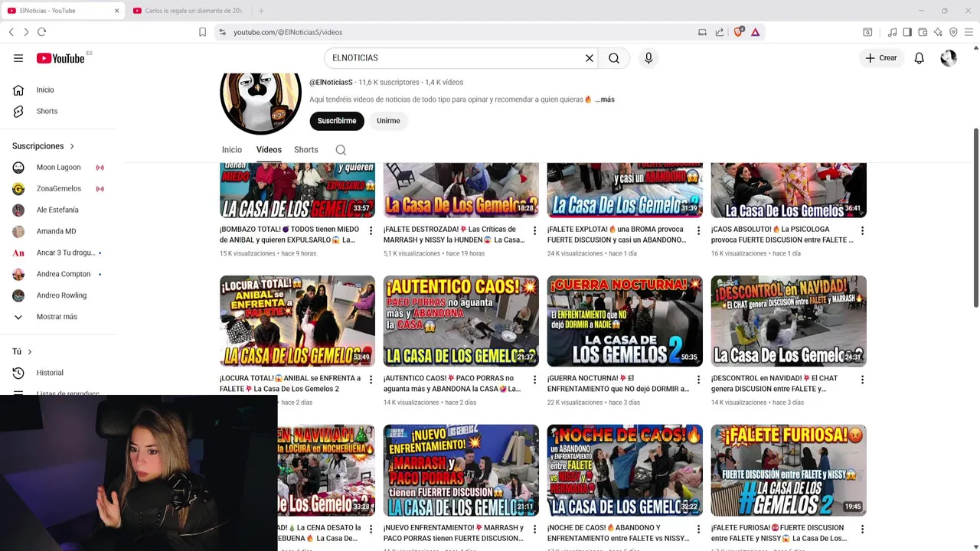Switch to the Shorts channel tab
Viewport: 980px width, 551px height.
point(306,150)
